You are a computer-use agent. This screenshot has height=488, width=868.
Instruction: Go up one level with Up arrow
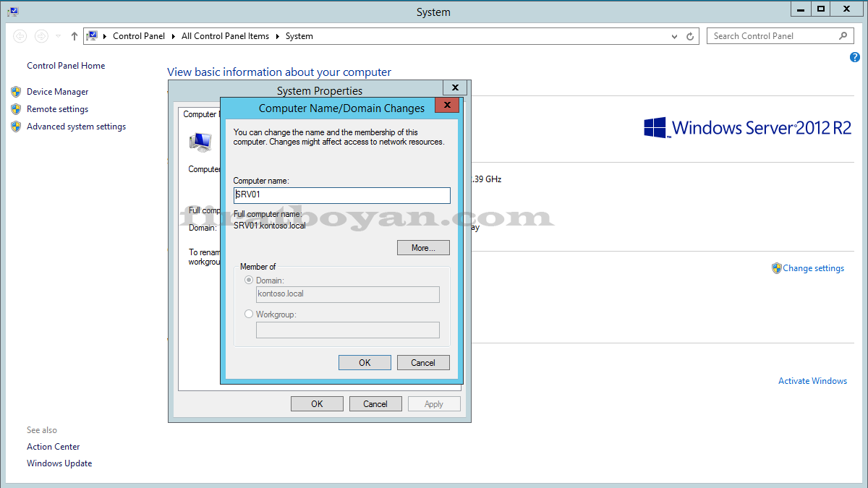[x=74, y=36]
